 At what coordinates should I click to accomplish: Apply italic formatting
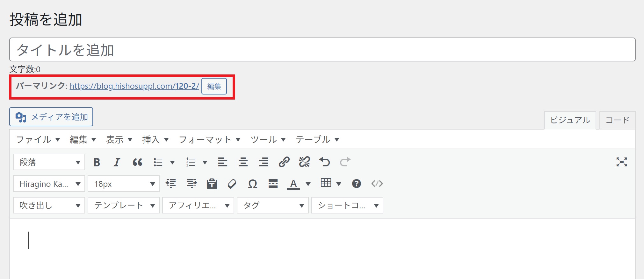[117, 162]
